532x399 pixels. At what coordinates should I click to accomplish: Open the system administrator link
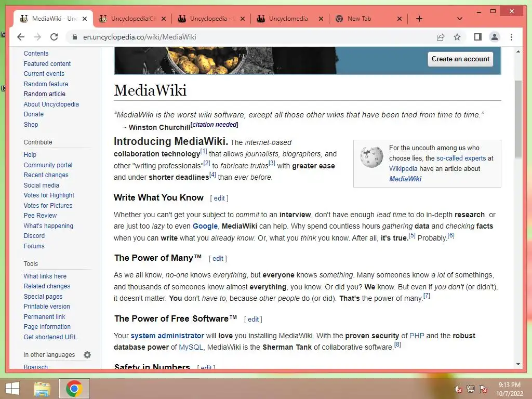point(167,336)
